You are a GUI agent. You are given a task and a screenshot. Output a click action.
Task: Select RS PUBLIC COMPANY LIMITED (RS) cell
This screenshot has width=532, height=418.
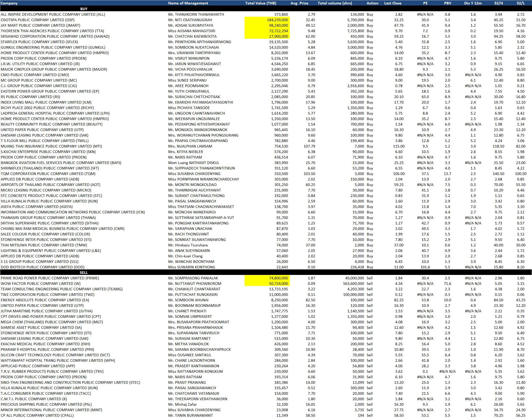[30, 97]
